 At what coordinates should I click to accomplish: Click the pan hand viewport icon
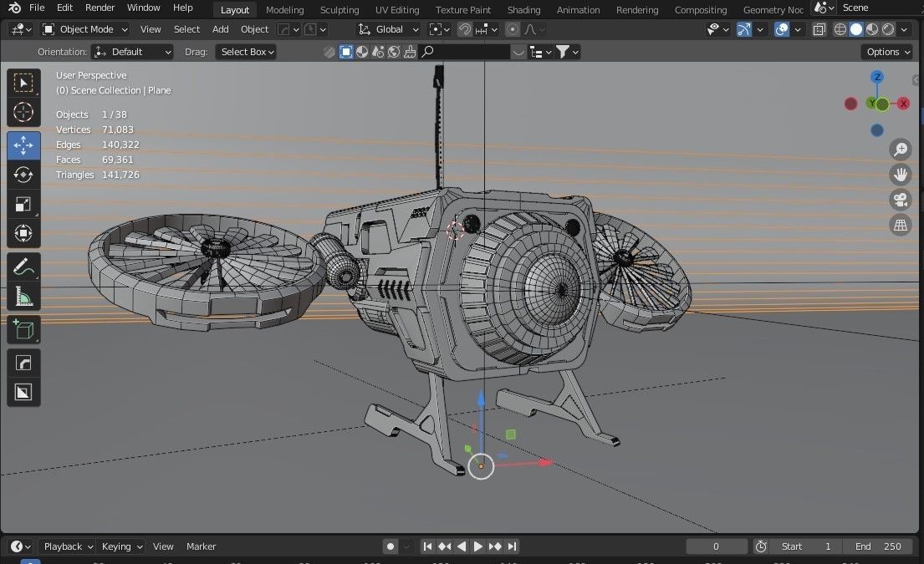click(x=901, y=175)
